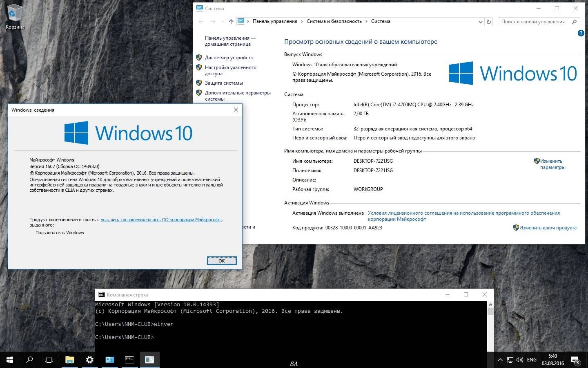Open Дополнительные параметры системы link
Screen dimensions: 588x368
click(238, 96)
